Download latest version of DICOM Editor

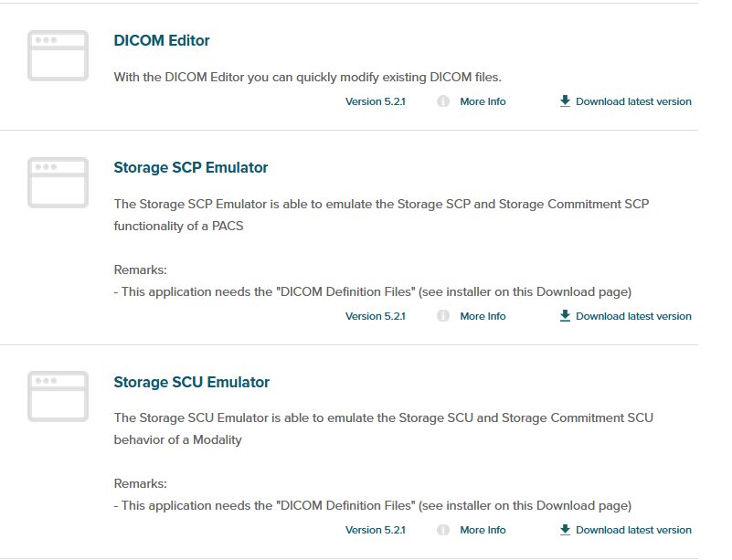coord(633,101)
